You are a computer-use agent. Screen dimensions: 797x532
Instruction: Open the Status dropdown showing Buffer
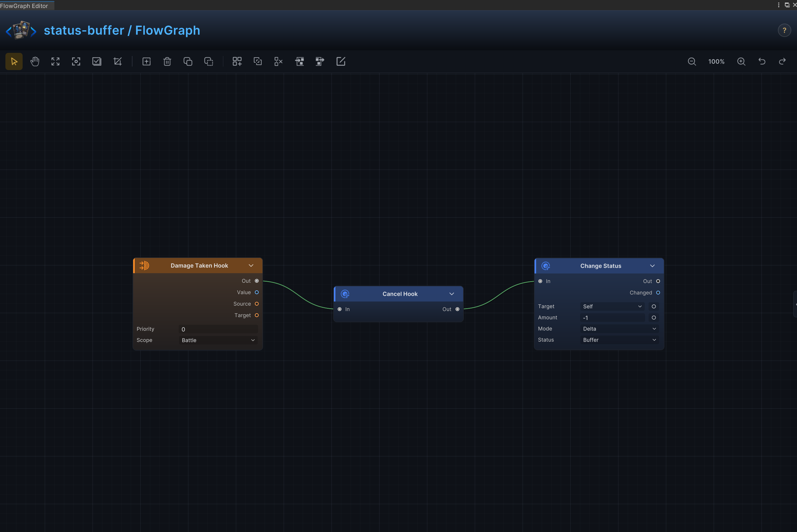(x=620, y=340)
